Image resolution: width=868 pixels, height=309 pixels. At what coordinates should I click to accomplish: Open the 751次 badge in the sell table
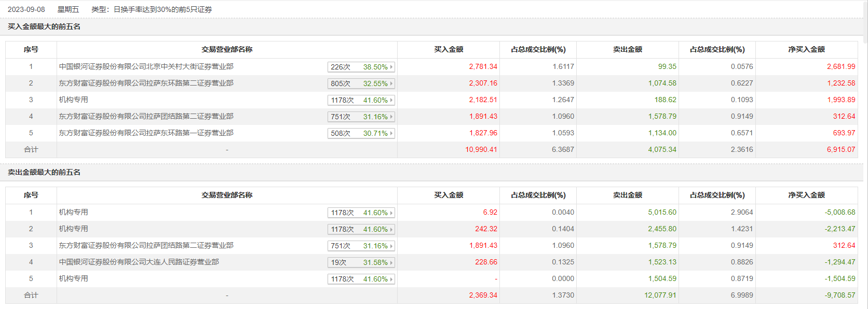[341, 246]
